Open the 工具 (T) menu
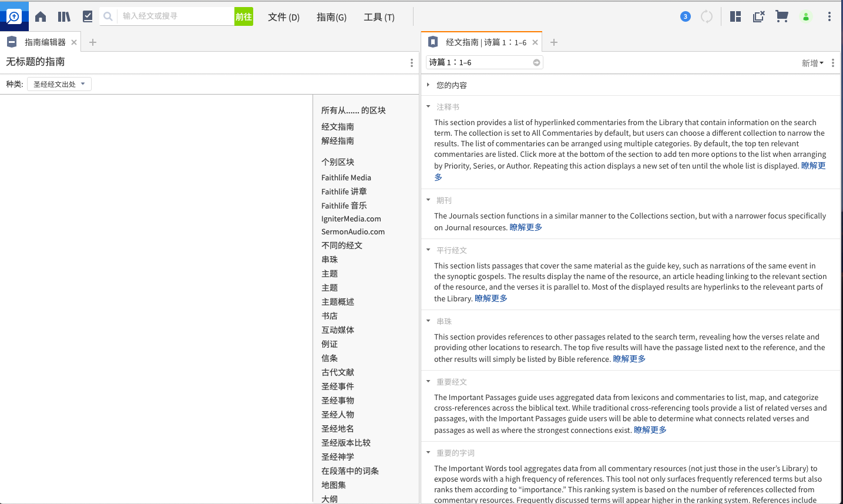The height and width of the screenshot is (504, 843). (379, 17)
